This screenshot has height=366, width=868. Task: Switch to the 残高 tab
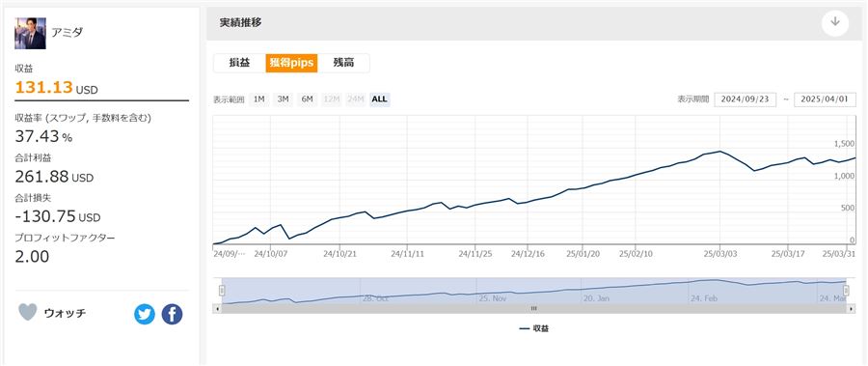[x=343, y=63]
